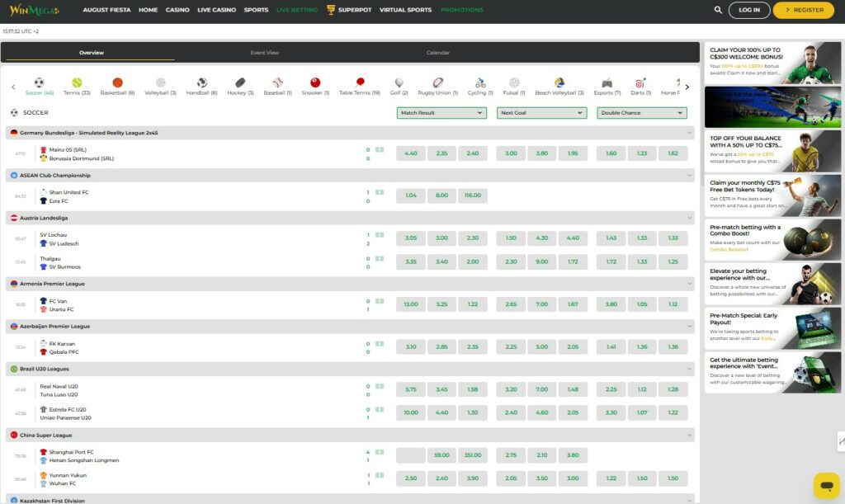Image resolution: width=845 pixels, height=504 pixels.
Task: Select the Soccer sport icon
Action: pos(40,82)
